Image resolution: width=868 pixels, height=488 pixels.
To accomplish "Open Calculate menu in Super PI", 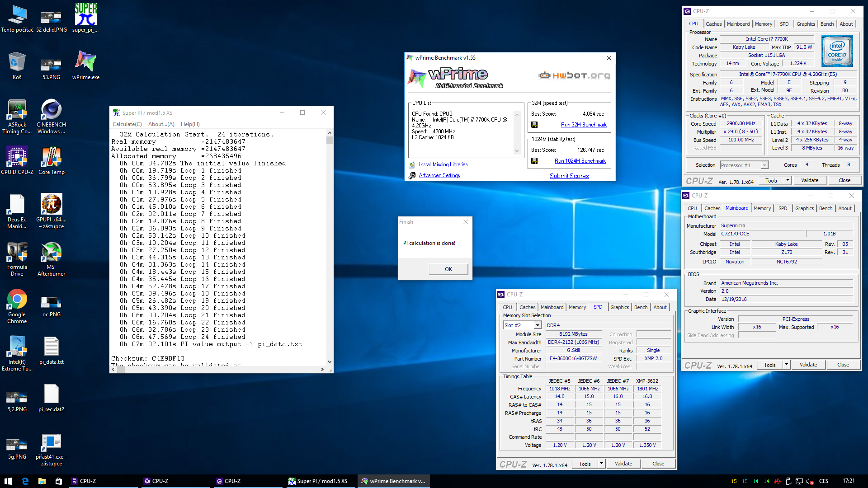I will pos(127,124).
